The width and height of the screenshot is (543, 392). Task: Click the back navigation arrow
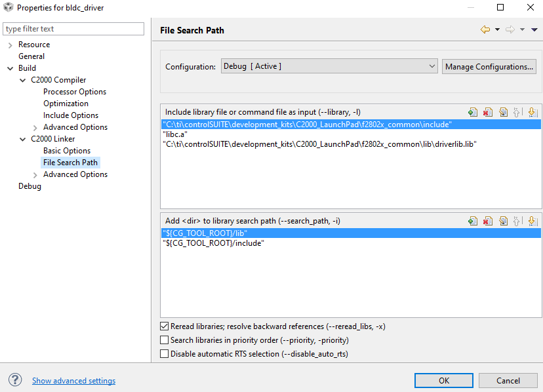pyautogui.click(x=485, y=29)
